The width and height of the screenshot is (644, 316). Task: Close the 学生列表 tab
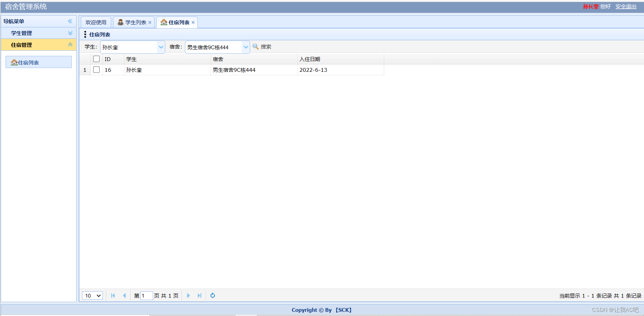tap(150, 23)
